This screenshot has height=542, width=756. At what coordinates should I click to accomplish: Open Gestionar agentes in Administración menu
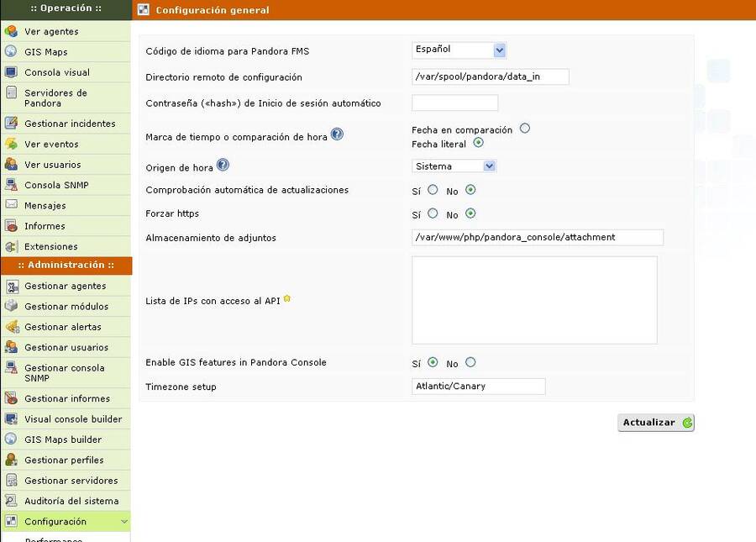pos(65,287)
